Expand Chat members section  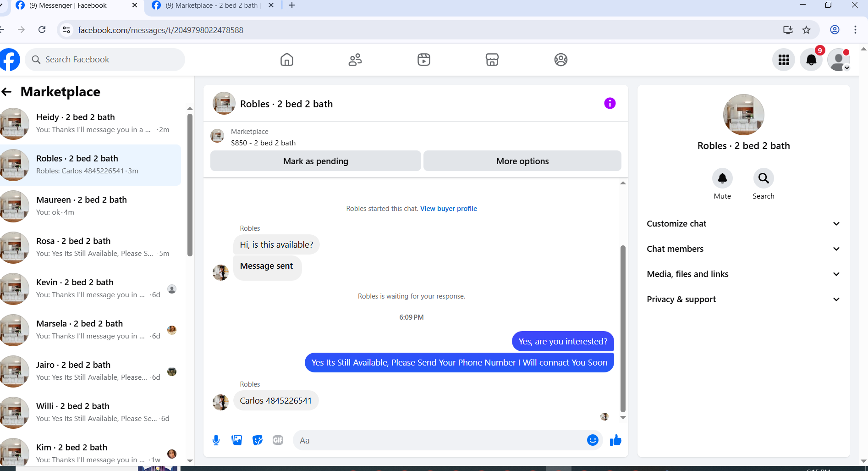point(743,249)
